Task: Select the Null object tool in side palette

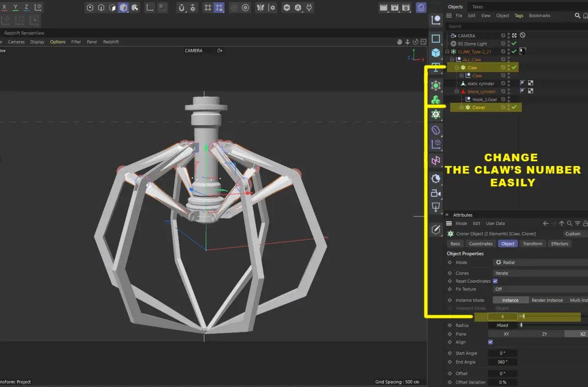Action: pos(436,20)
